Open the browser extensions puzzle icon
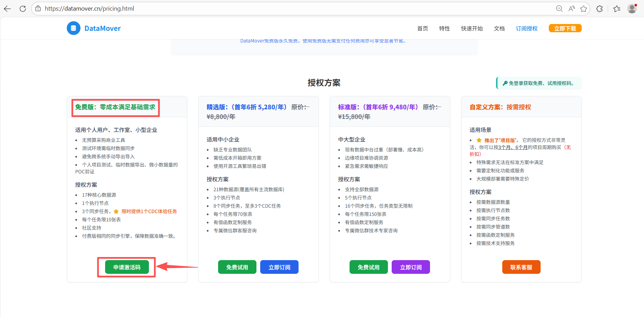 (x=599, y=9)
